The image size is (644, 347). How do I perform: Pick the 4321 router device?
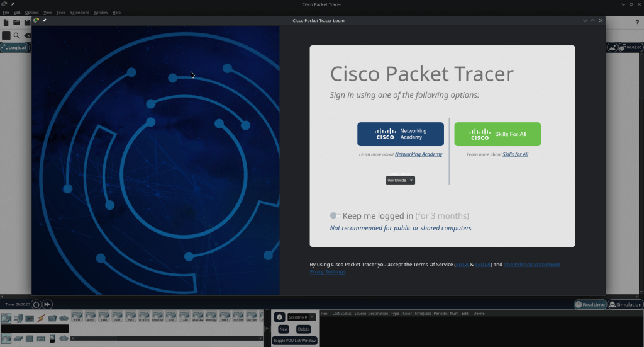coord(91,317)
